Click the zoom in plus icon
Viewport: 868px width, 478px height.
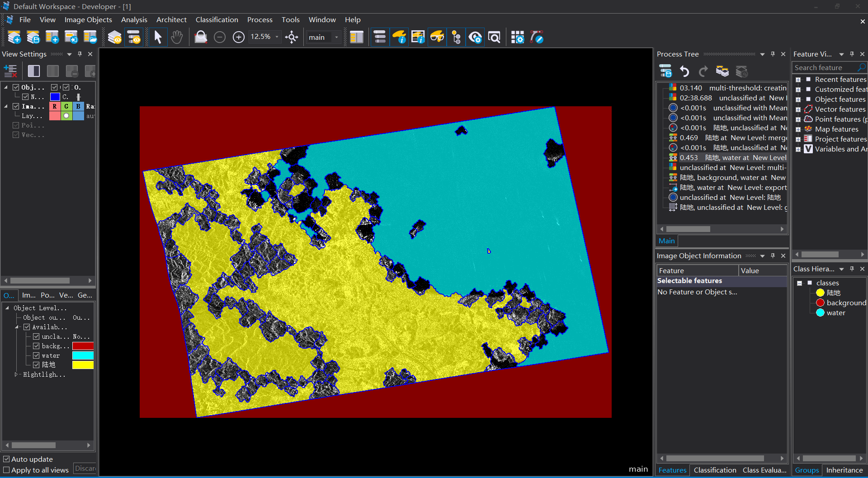(x=238, y=37)
